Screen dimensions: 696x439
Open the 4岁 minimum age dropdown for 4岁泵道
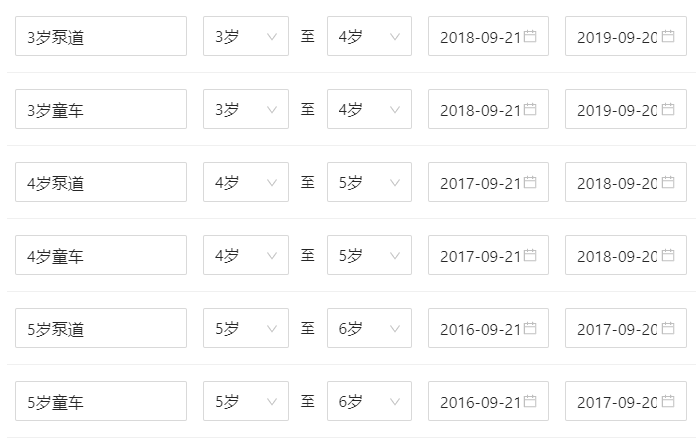coord(246,182)
